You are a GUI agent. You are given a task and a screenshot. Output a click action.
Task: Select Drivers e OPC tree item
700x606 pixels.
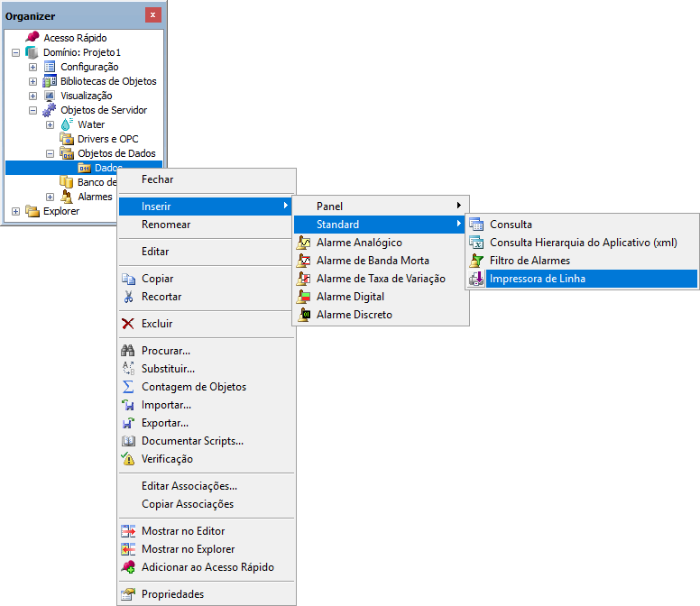pos(107,139)
